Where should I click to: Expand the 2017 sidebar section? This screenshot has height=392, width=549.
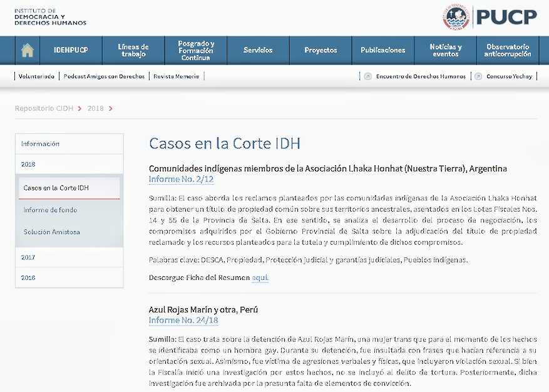(x=28, y=257)
